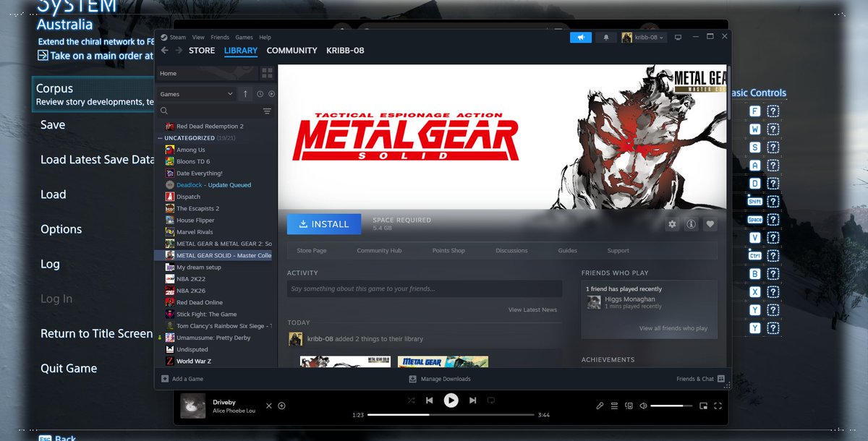Install METAL GEAR SOLID

tap(323, 224)
